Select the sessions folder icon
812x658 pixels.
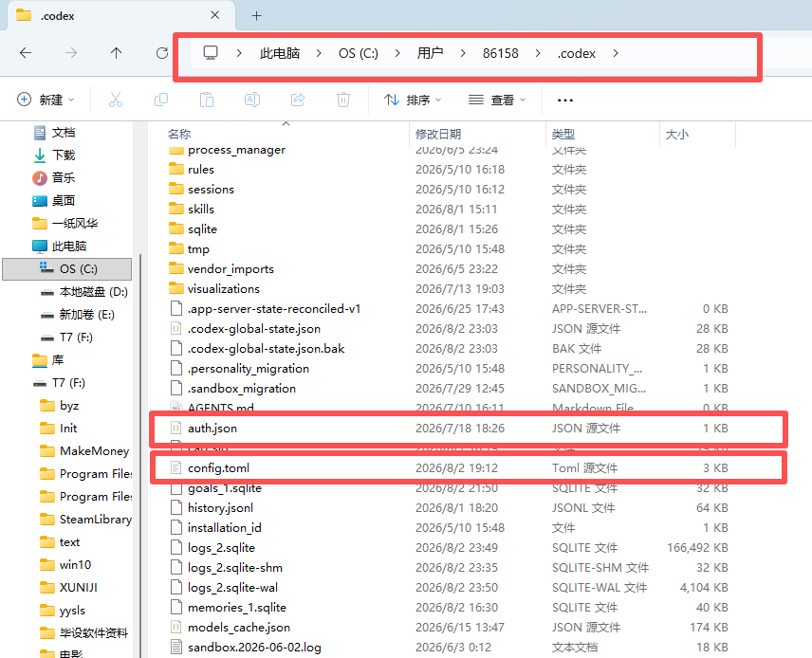[x=176, y=189]
